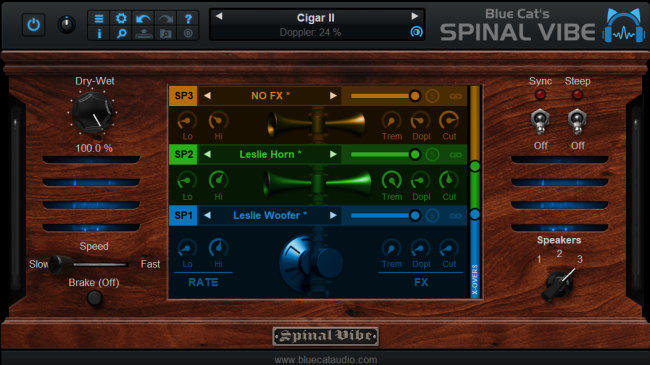Select 1 on the Speakers selector

539,259
